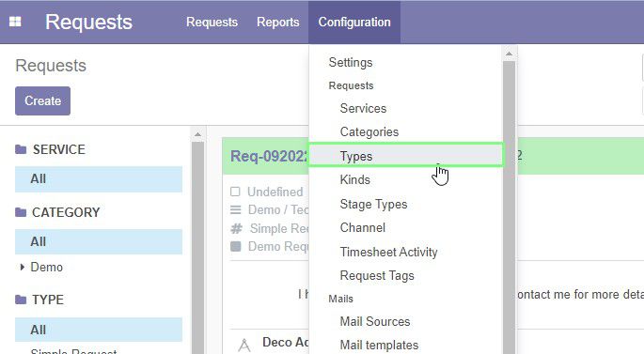Toggle the Undefined checkbox
Viewport: 644px width, 354px height.
click(x=235, y=192)
